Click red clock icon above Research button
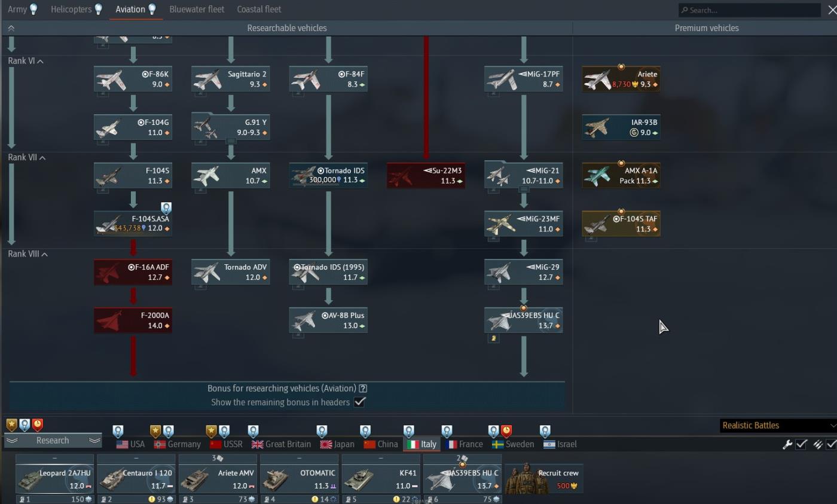 point(37,424)
